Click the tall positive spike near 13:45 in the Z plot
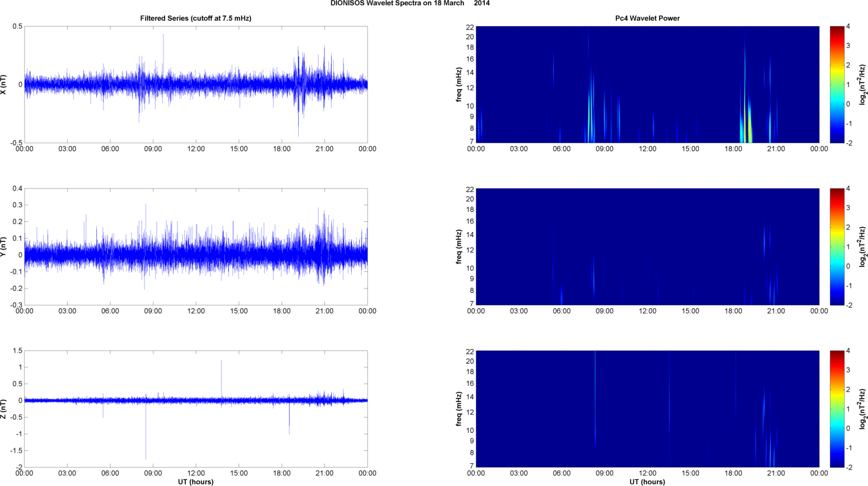868x486 pixels. pos(221,378)
